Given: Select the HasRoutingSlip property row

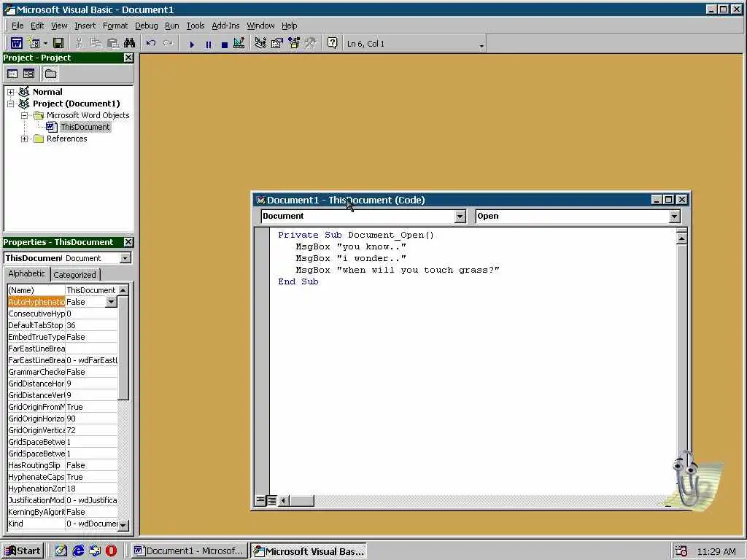Looking at the screenshot, I should pyautogui.click(x=63, y=465).
